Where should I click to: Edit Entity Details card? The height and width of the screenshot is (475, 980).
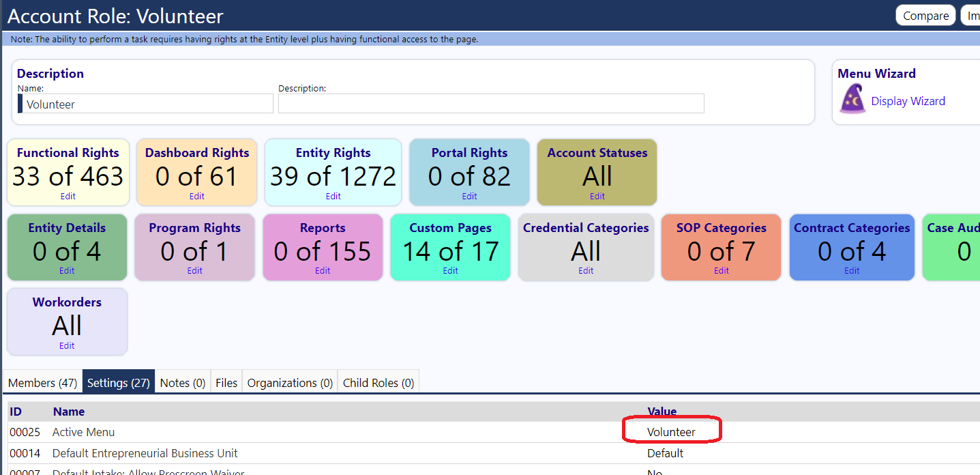click(x=67, y=270)
